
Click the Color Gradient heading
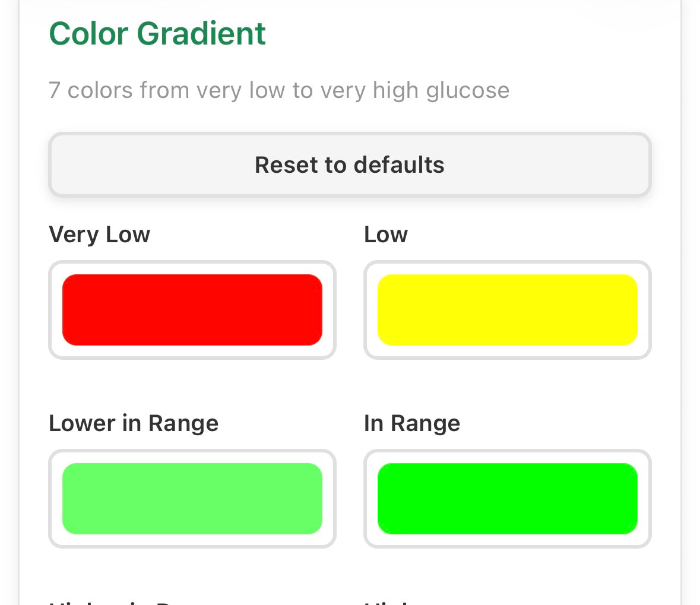click(157, 33)
